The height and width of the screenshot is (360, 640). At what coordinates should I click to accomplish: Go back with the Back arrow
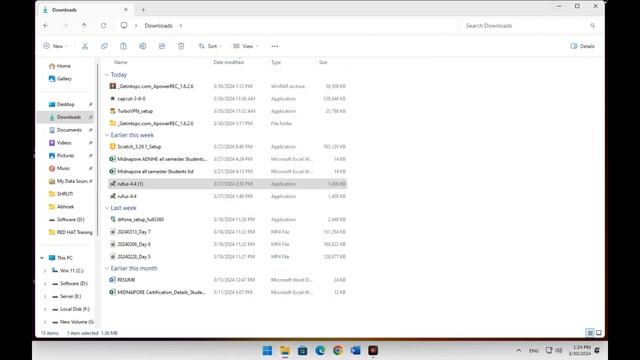(46, 25)
